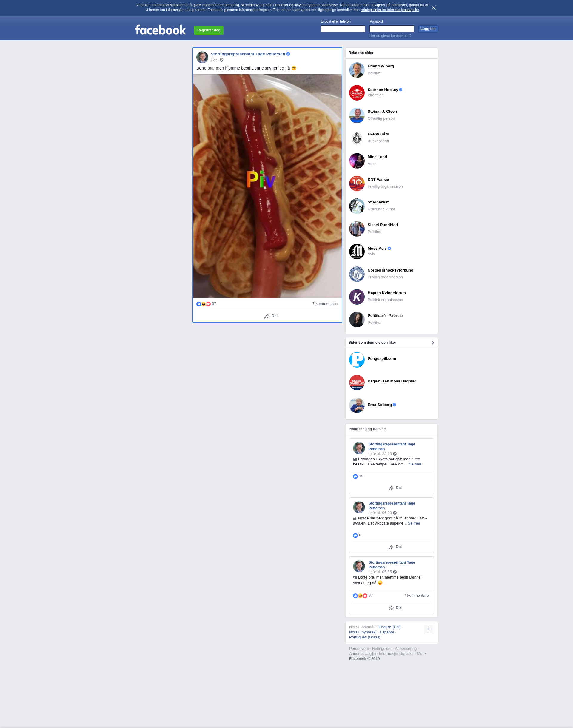Click the reaction icons showing 67 on main post
Viewport: 573px width, 728px height.
coord(203,304)
